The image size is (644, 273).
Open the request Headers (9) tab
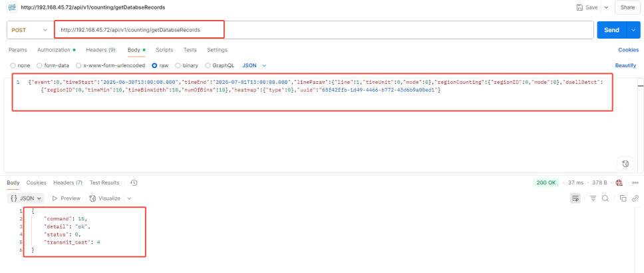pyautogui.click(x=100, y=50)
